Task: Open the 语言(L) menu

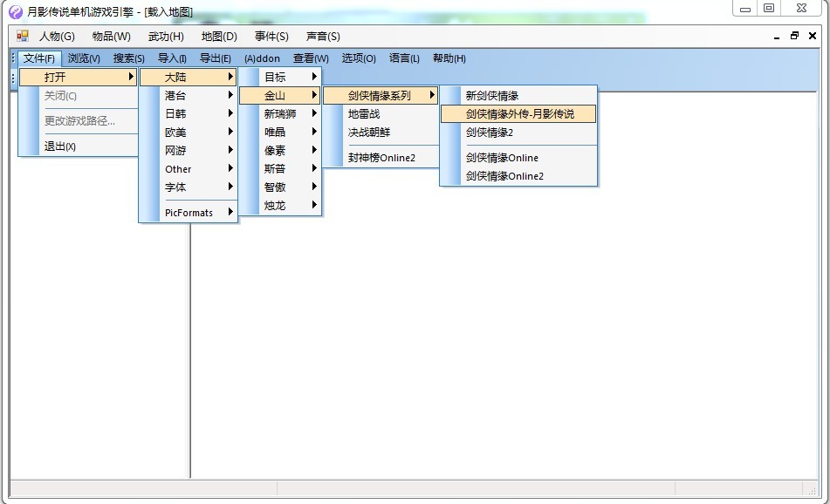Action: (404, 58)
